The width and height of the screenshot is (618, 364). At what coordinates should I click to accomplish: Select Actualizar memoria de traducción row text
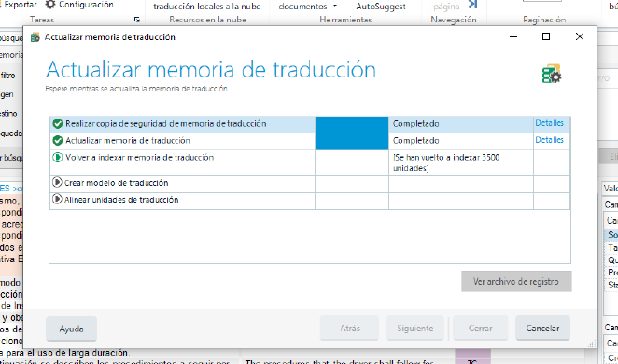(128, 141)
